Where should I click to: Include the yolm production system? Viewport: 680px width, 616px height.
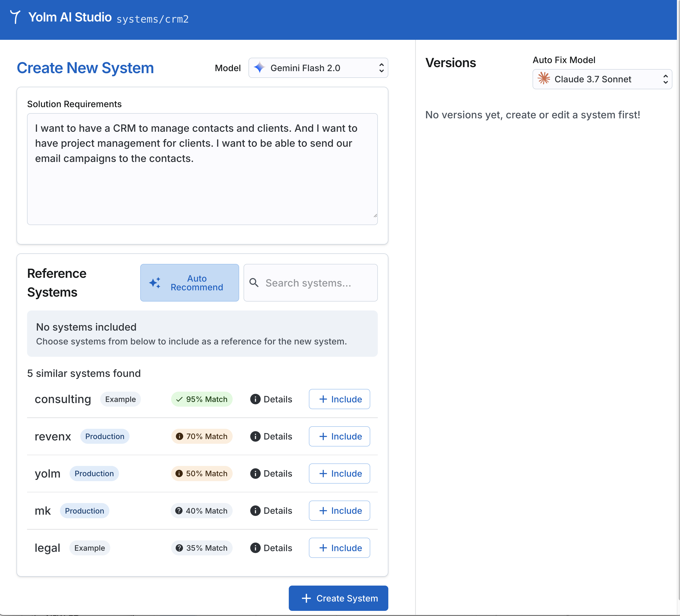point(339,474)
